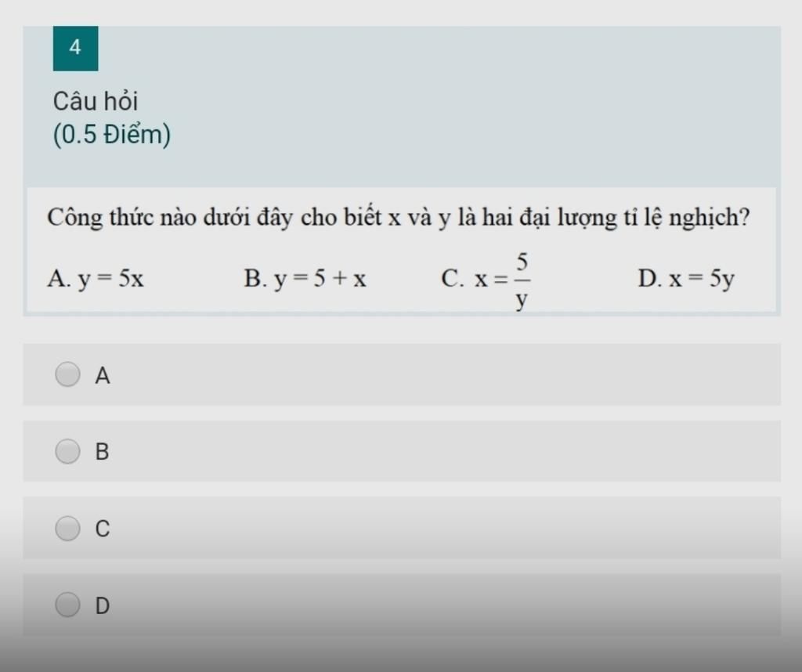Choose radio button for answer C
The height and width of the screenshot is (672, 802).
coord(68,529)
